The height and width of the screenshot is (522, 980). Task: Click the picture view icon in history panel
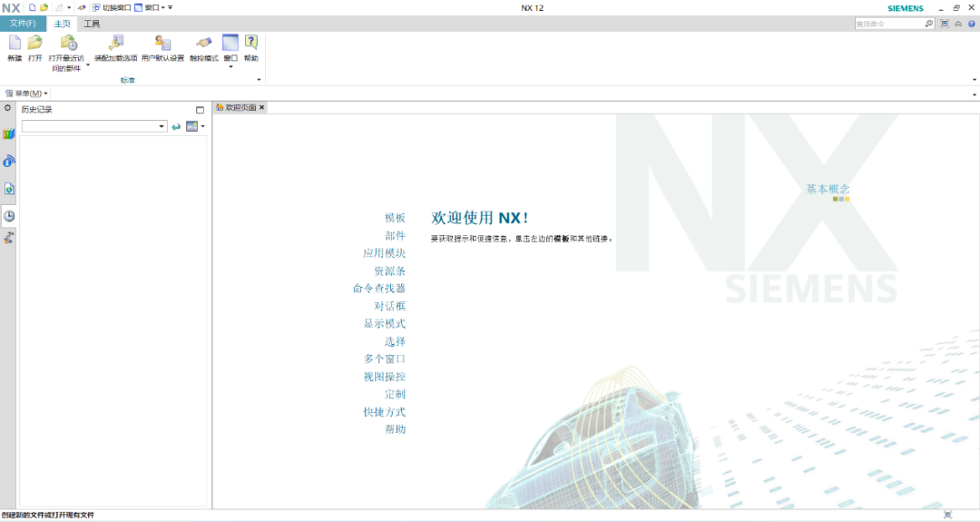pos(191,126)
